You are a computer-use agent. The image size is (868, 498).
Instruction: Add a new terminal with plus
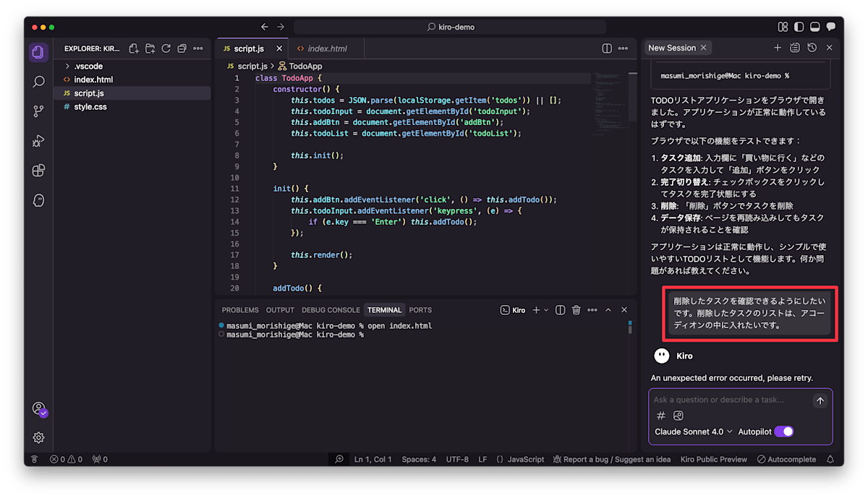[536, 310]
